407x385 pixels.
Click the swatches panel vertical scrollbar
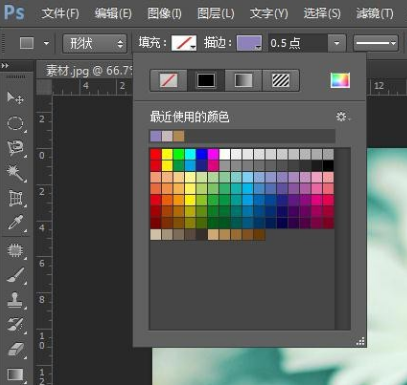[x=343, y=239]
